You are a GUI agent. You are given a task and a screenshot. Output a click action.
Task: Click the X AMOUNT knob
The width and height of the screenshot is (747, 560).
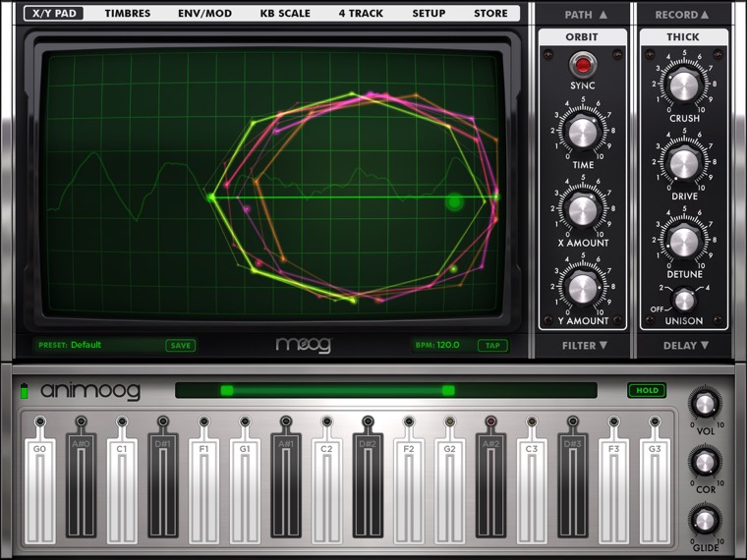point(583,210)
